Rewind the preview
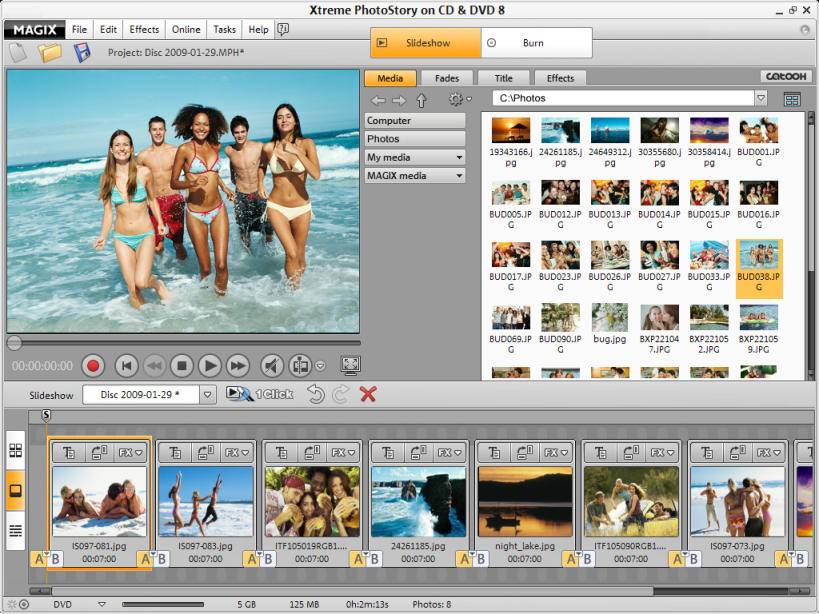 (154, 366)
